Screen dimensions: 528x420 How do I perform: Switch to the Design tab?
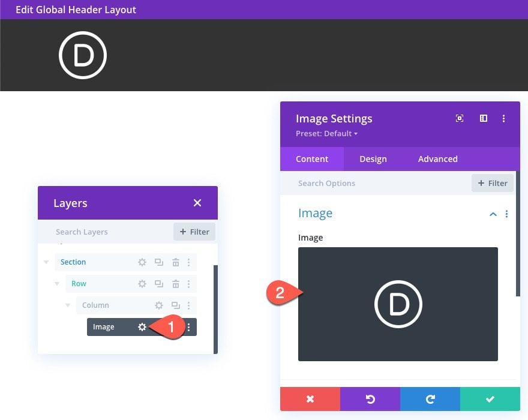373,159
